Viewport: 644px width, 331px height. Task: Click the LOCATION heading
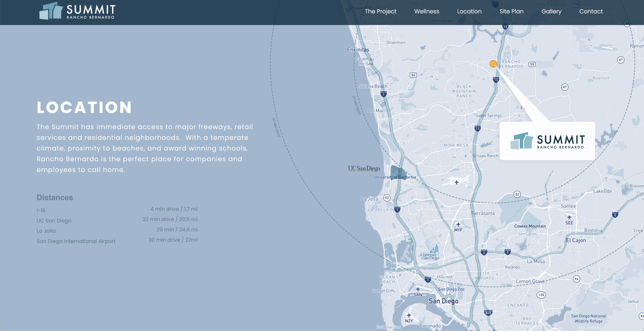click(84, 107)
